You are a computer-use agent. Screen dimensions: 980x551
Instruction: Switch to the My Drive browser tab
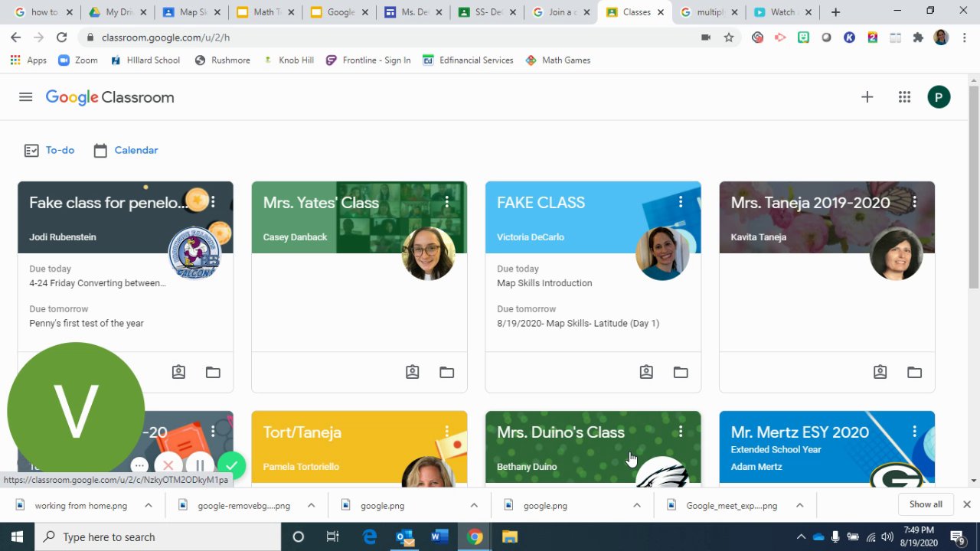click(117, 12)
